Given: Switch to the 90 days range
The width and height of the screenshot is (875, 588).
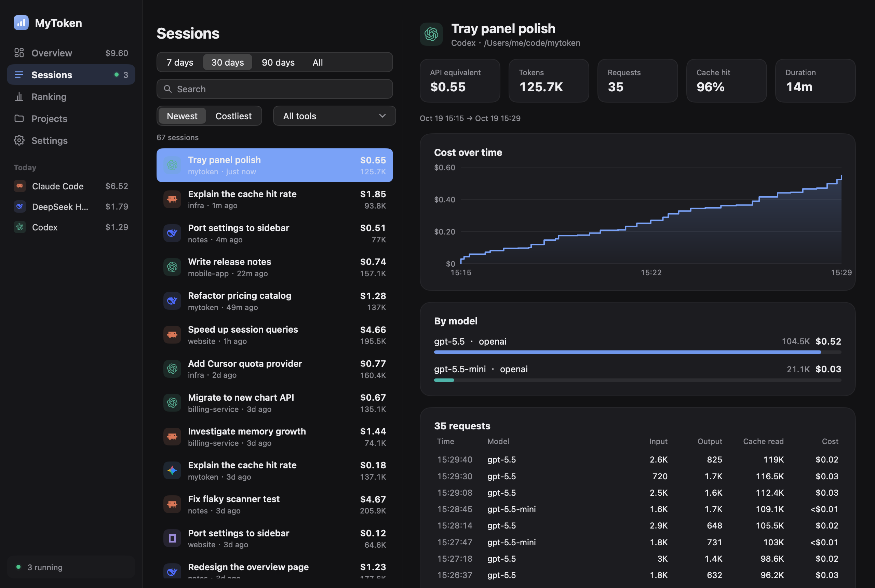Looking at the screenshot, I should coord(278,62).
